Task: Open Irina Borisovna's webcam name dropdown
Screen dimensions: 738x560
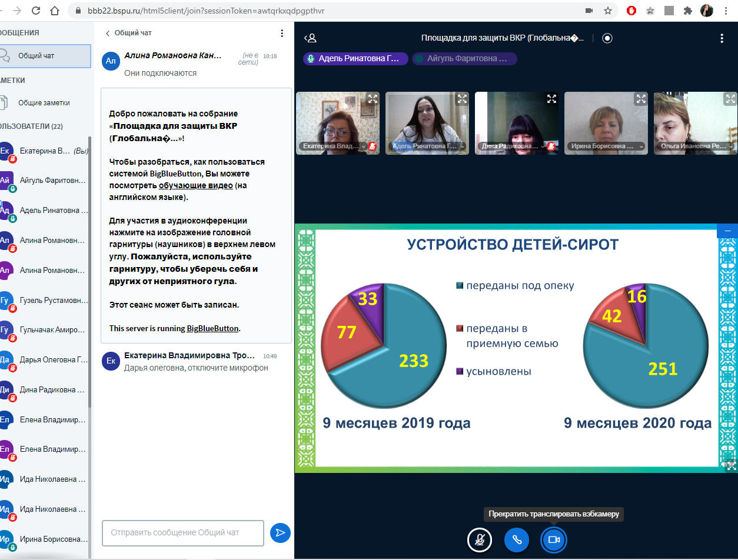Action: click(640, 146)
